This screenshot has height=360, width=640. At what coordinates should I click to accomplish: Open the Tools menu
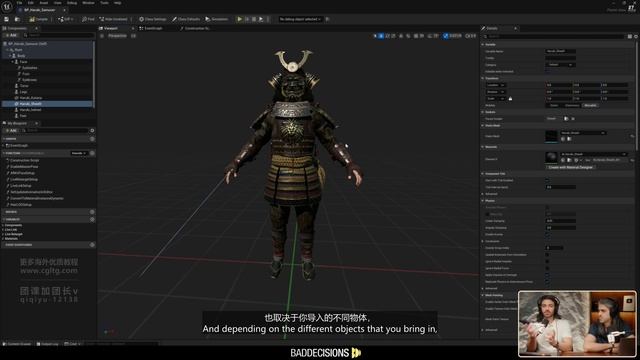(x=104, y=3)
